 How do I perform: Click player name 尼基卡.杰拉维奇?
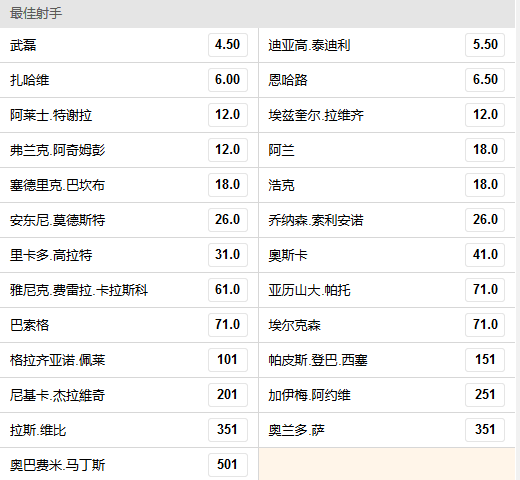coord(58,395)
